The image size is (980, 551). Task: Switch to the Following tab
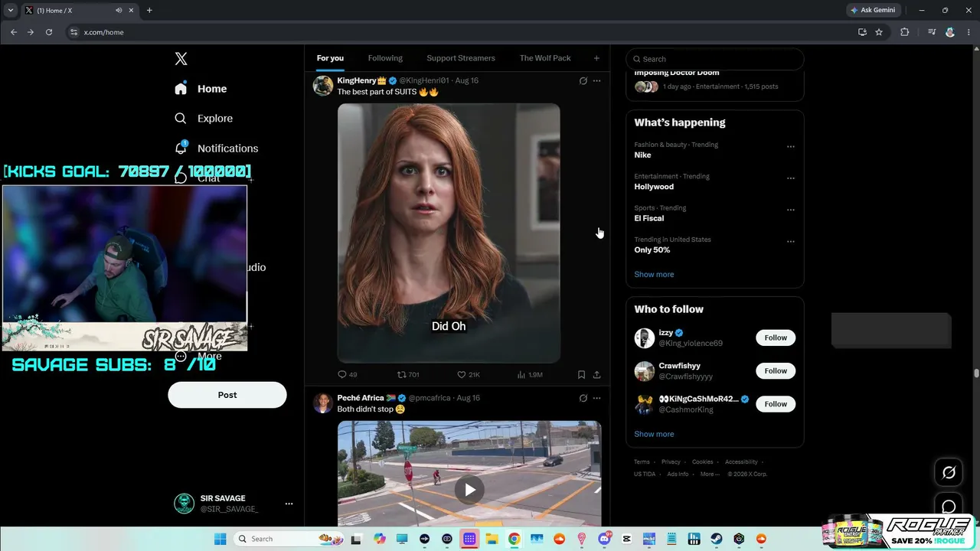(385, 58)
